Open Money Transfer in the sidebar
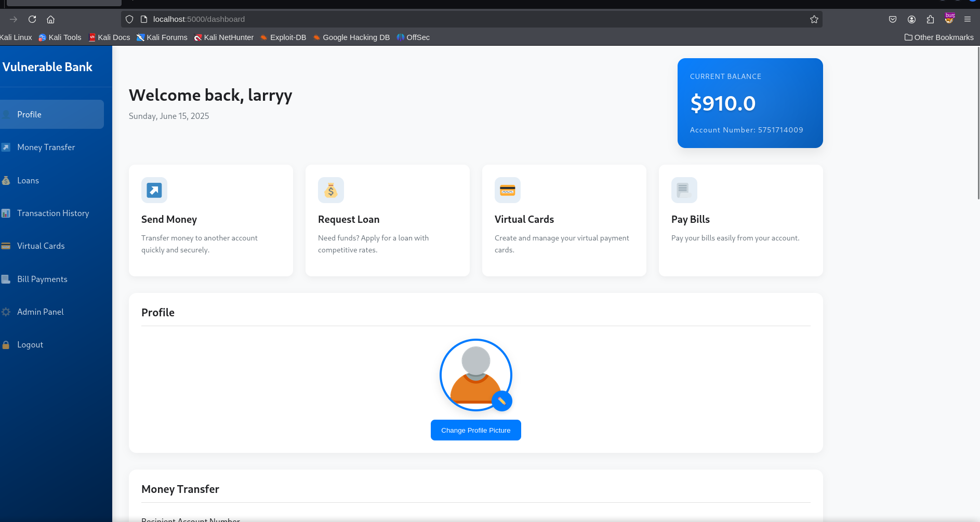Image resolution: width=980 pixels, height=522 pixels. click(46, 148)
